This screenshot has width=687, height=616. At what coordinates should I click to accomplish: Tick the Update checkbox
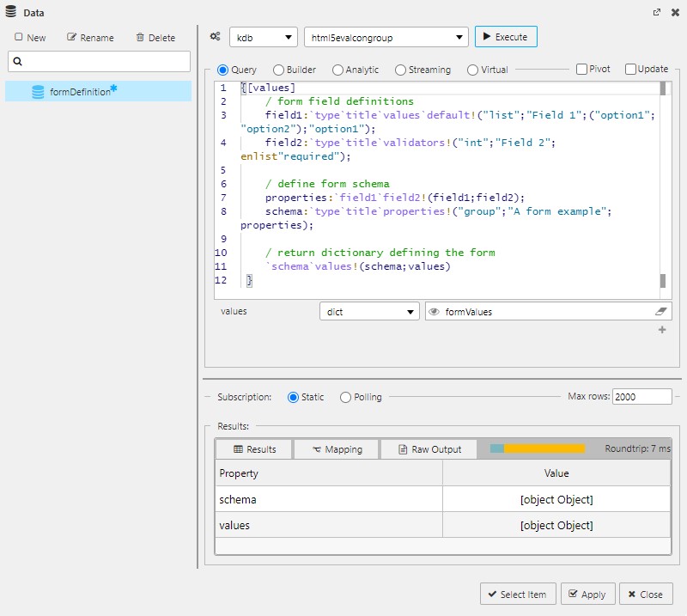[630, 70]
